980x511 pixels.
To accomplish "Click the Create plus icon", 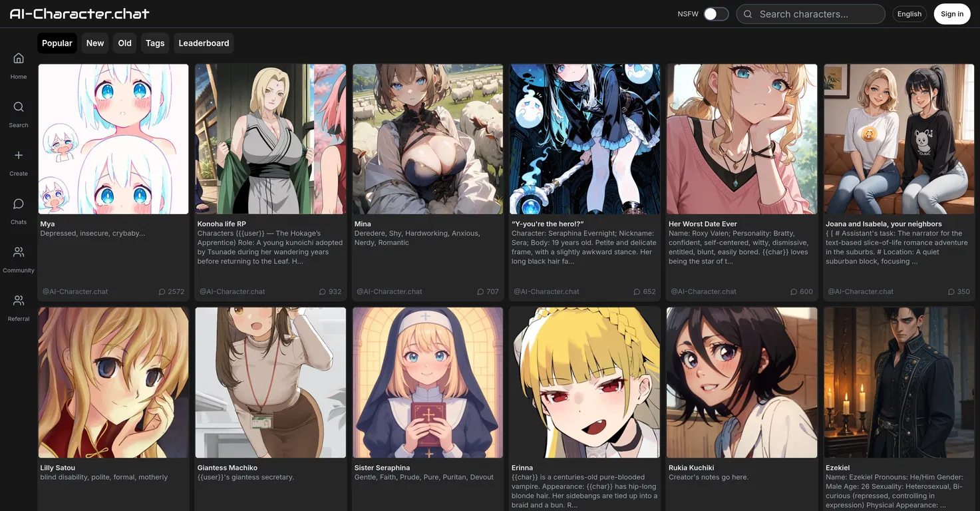I will click(19, 156).
